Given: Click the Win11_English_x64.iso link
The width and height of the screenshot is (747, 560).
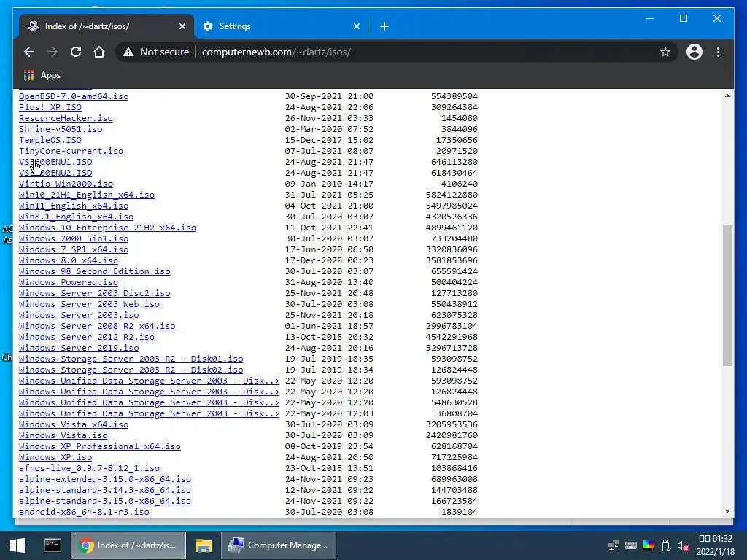Looking at the screenshot, I should tap(74, 206).
